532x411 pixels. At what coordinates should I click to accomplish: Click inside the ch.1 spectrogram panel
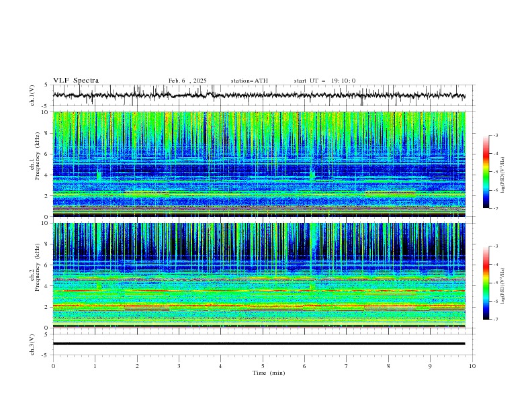[259, 164]
